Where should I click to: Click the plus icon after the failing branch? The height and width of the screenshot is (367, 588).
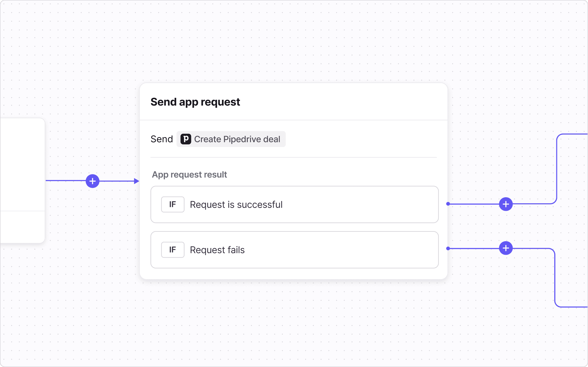(x=505, y=248)
